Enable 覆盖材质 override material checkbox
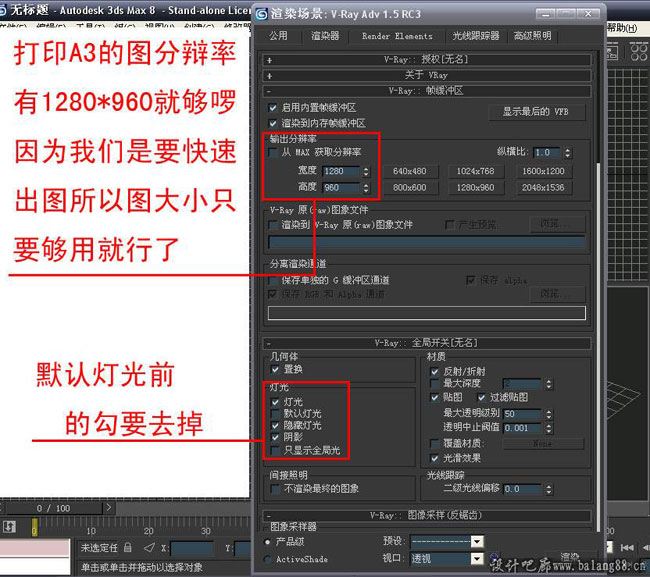This screenshot has width=650, height=577. [x=434, y=444]
